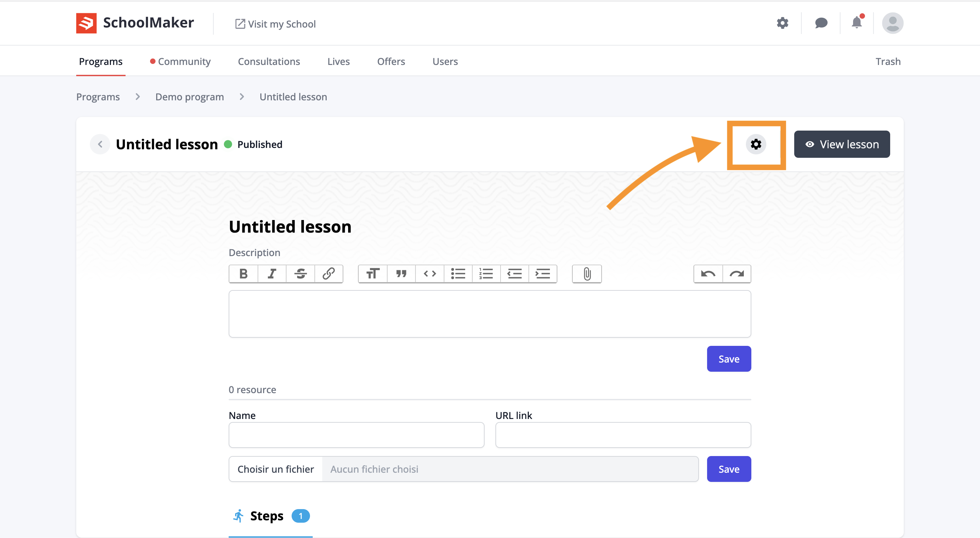Click the SchoolMaker brand name
Viewport: 980px width, 538px height.
148,23
